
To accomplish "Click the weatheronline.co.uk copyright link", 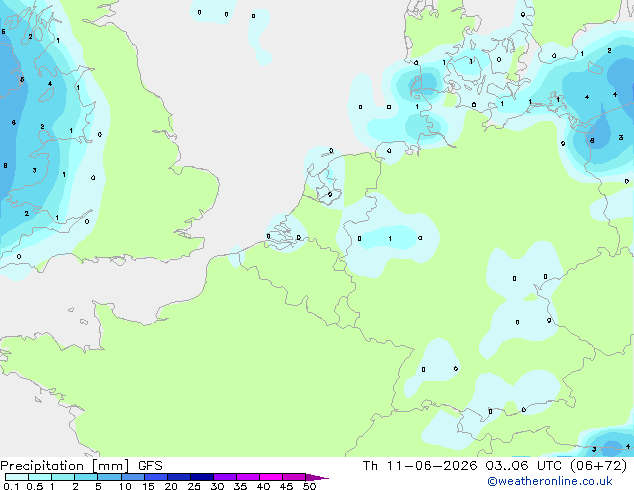I will [550, 481].
